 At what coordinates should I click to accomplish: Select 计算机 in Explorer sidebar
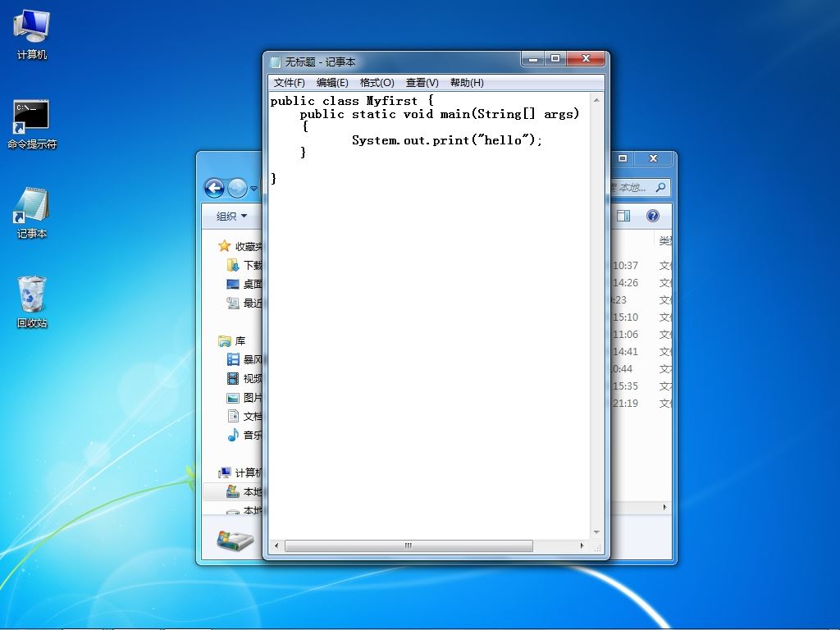[240, 472]
